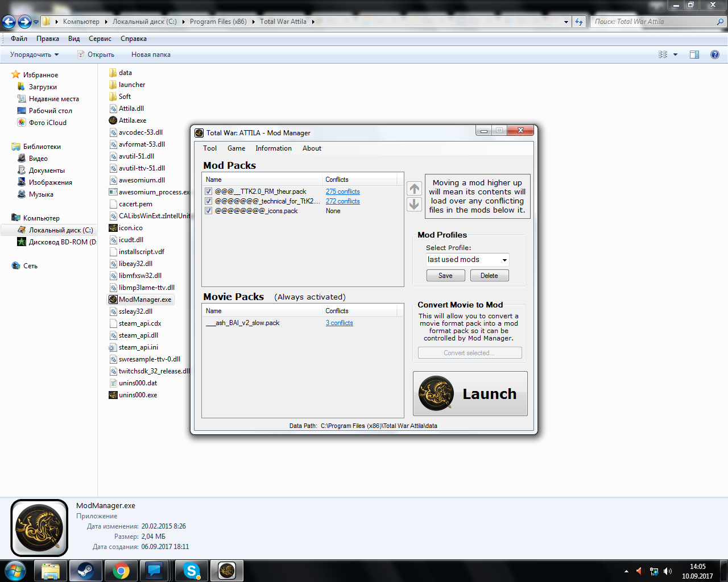
Task: Select Фото iCloud in sidebar
Action: coord(42,123)
